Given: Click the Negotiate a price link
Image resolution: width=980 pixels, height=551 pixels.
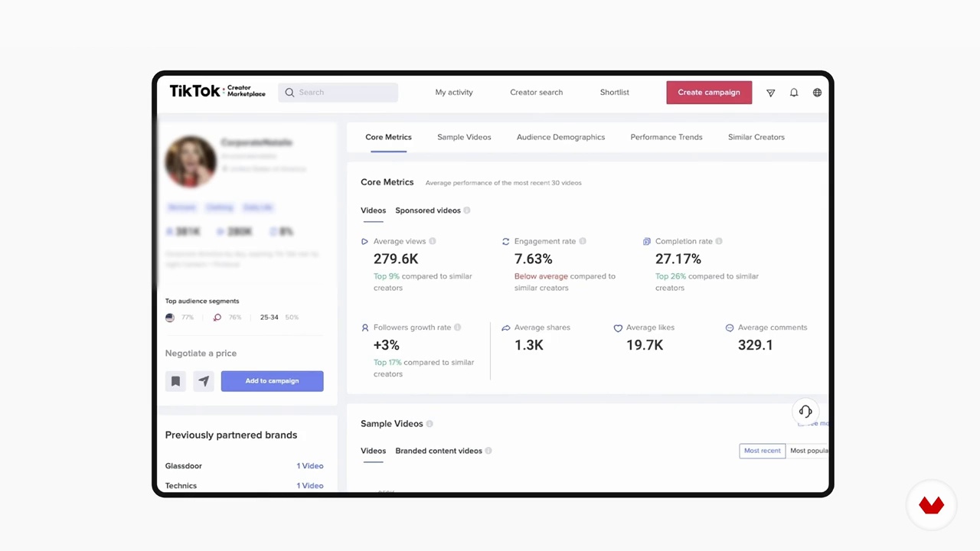Looking at the screenshot, I should (201, 354).
